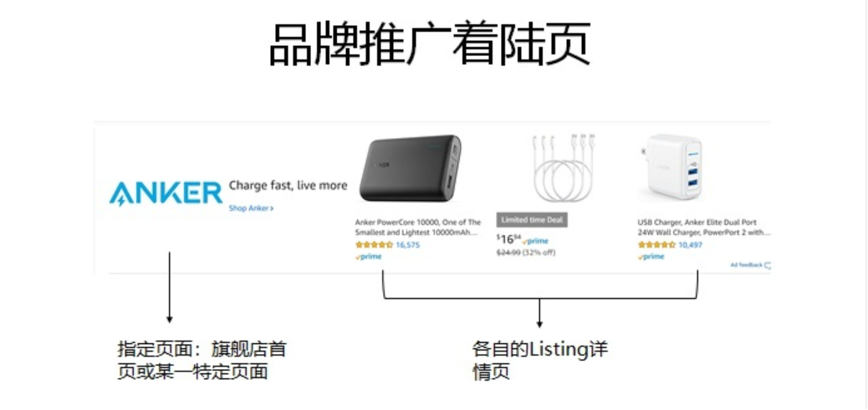The height and width of the screenshot is (410, 868).
Task: Click the Anker brand logo
Action: [166, 193]
